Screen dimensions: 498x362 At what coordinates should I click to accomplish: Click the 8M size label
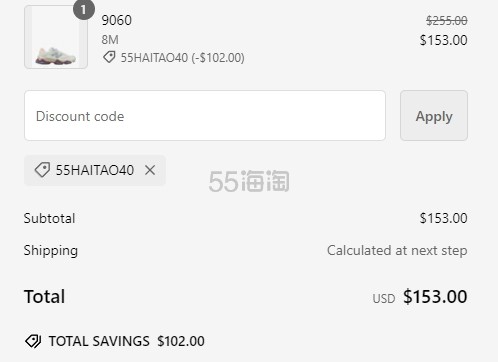110,40
